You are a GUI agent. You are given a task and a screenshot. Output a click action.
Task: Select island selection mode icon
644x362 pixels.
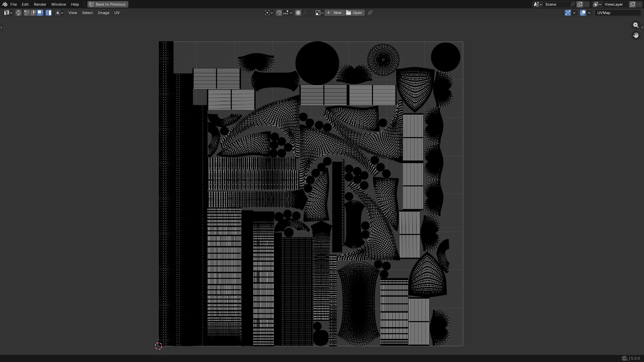[49, 13]
